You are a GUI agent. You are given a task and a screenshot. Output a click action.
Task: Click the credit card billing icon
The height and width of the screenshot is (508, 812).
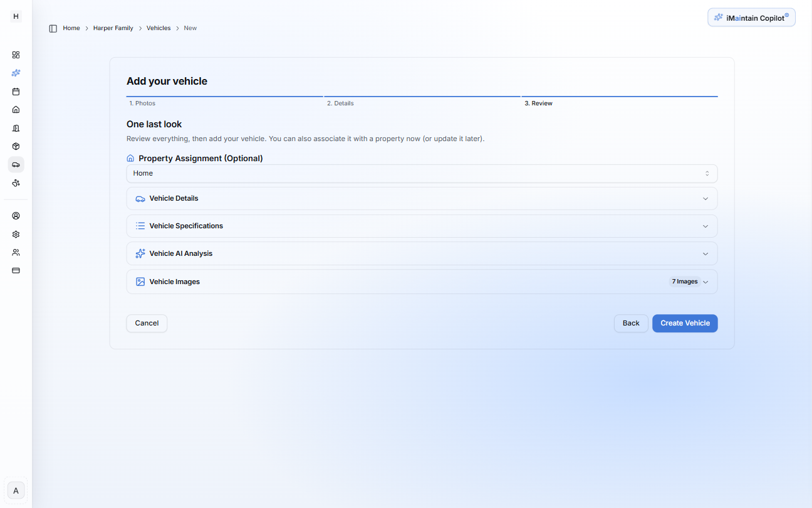click(16, 270)
